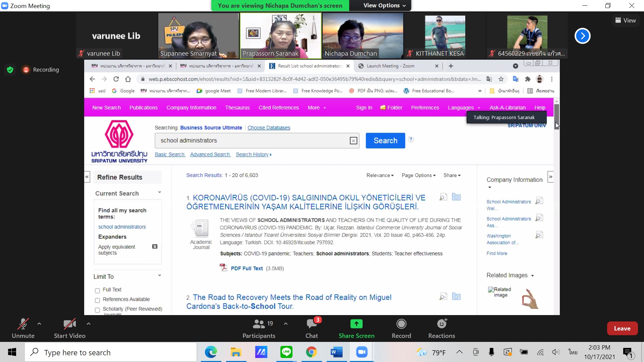Click New Search in the pink toolbar
The image size is (644, 362).
(x=106, y=108)
